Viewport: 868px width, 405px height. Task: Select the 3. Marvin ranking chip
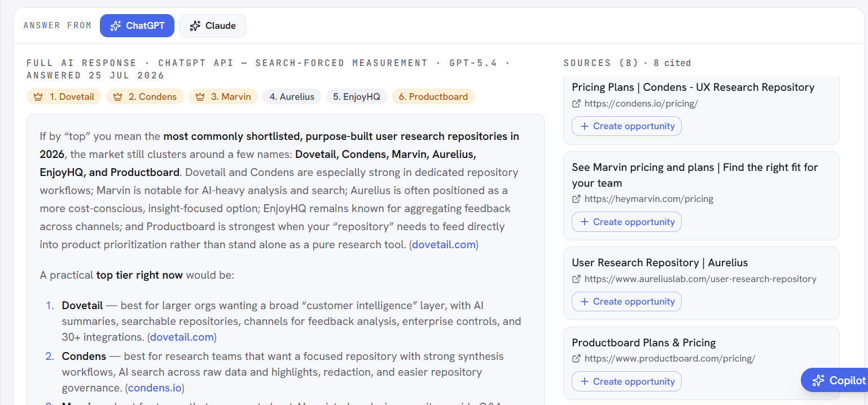coord(223,96)
